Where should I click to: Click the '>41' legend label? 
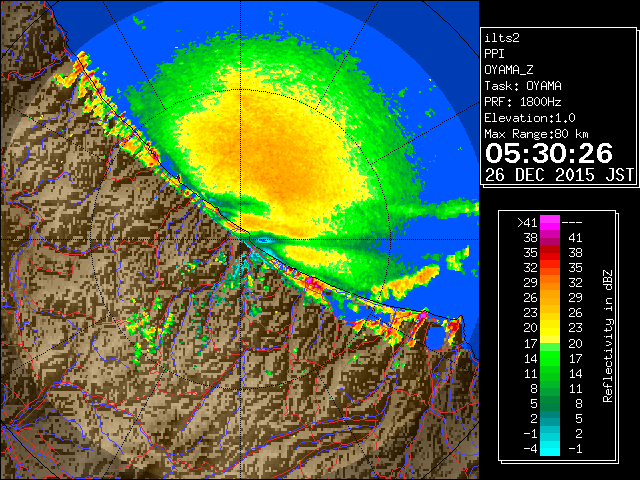[527, 223]
